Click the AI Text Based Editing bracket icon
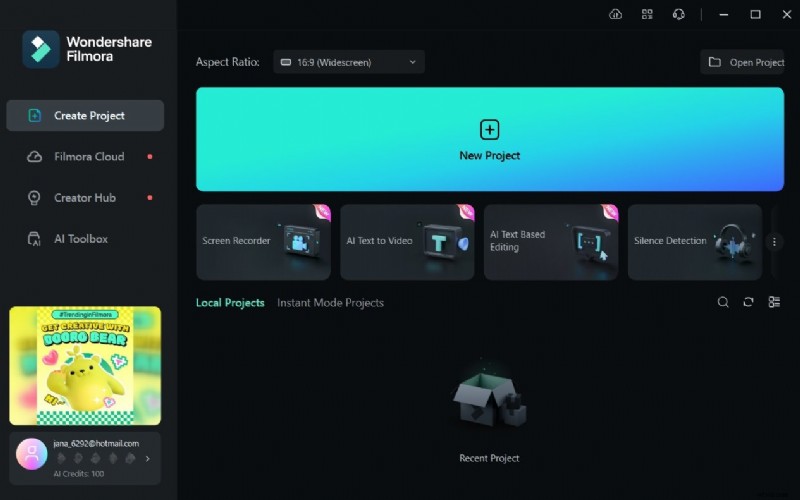 click(x=590, y=242)
